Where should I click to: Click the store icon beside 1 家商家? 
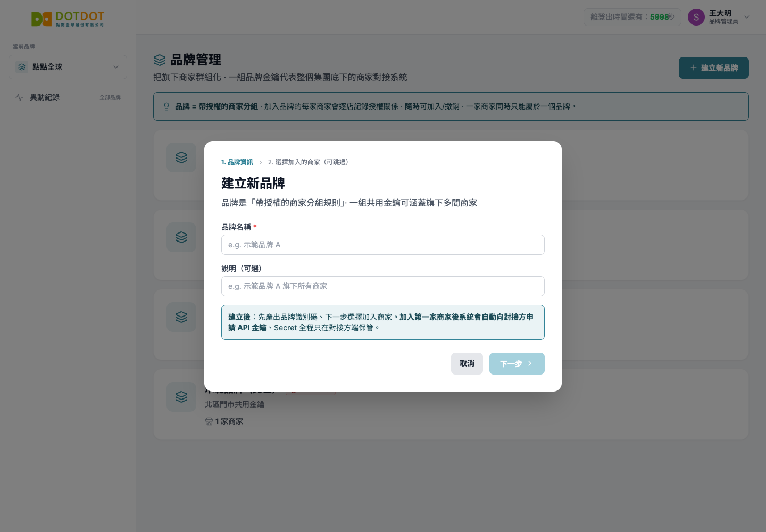209,421
